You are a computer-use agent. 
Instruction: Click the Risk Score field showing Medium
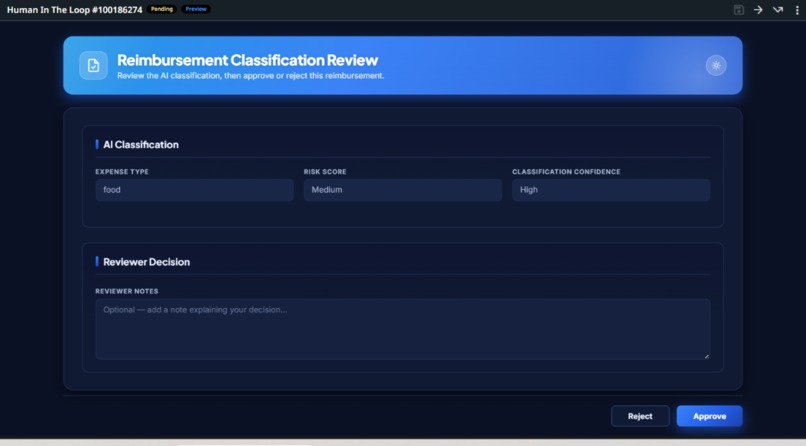click(402, 190)
